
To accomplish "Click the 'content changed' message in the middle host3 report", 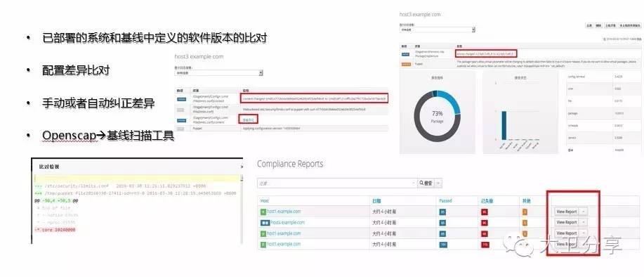I will [314, 99].
